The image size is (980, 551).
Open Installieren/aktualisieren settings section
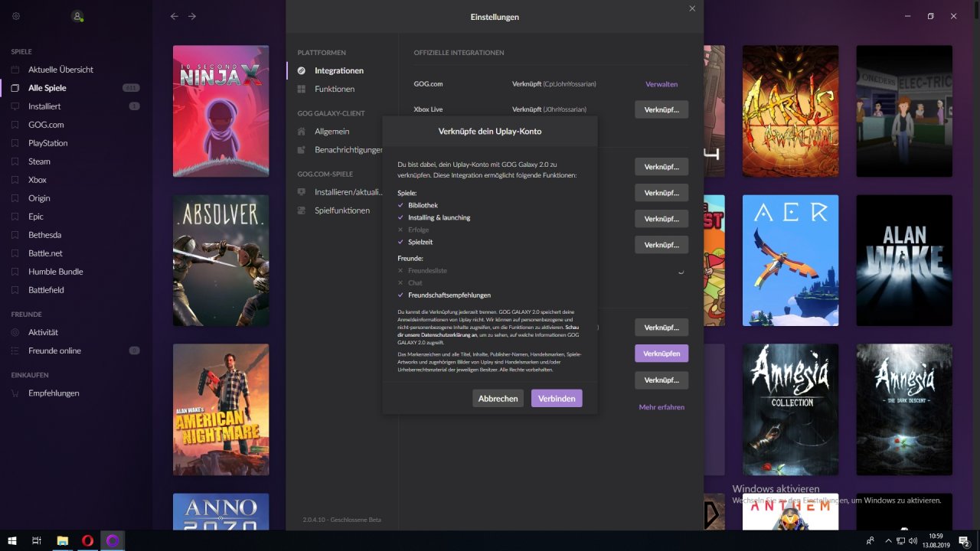click(x=348, y=192)
